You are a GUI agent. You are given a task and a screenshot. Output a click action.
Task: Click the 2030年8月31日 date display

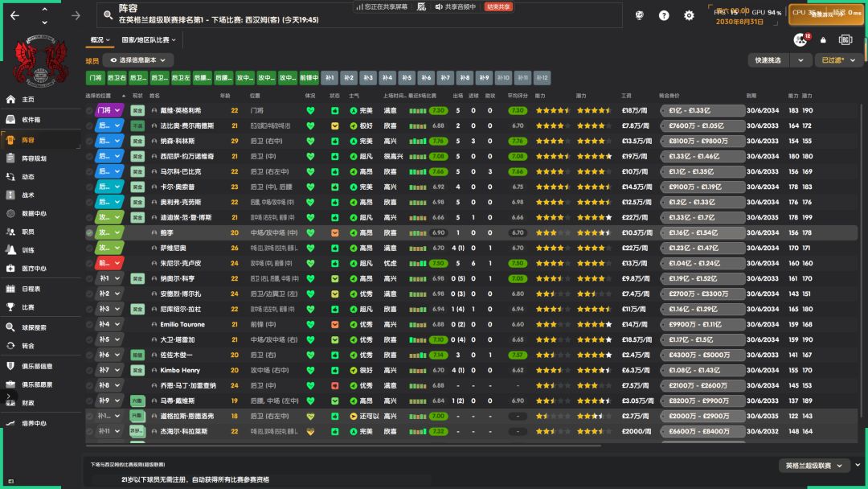tap(739, 22)
